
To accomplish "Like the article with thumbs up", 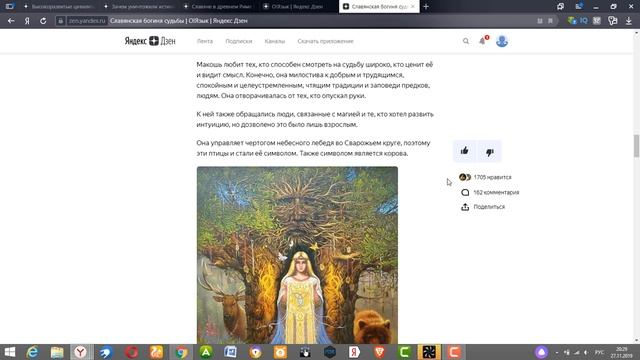I will tap(464, 151).
